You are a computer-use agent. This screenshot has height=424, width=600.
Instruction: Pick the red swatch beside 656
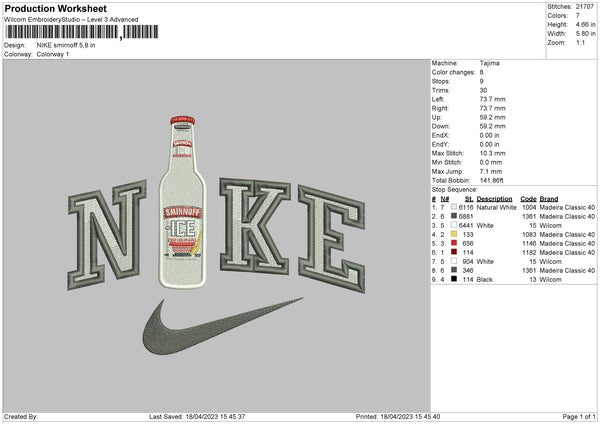coord(454,243)
